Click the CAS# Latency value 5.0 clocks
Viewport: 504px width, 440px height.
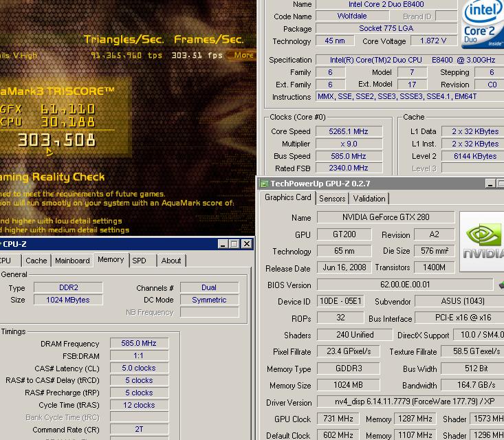[x=139, y=368]
